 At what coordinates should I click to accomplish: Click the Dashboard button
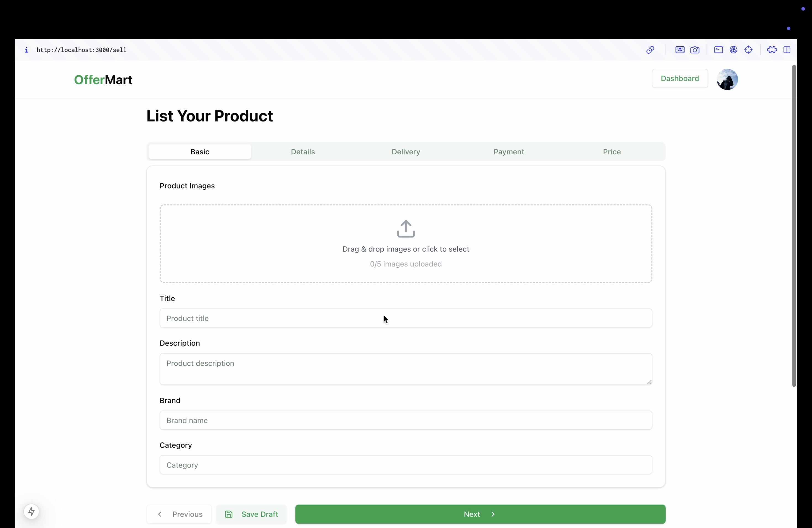680,78
